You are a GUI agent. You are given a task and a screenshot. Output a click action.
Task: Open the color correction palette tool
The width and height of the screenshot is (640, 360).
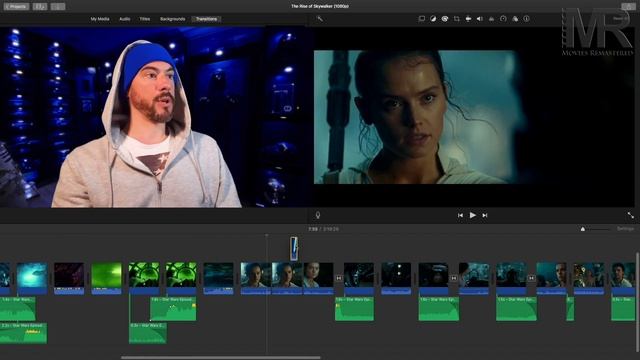445,19
